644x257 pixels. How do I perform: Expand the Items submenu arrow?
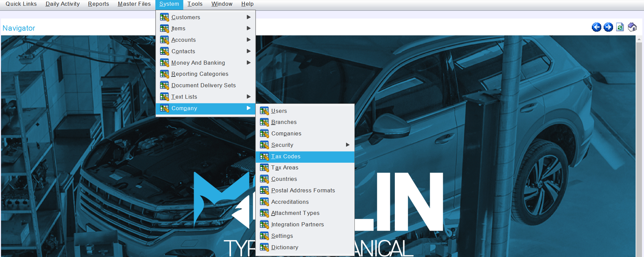(x=249, y=28)
